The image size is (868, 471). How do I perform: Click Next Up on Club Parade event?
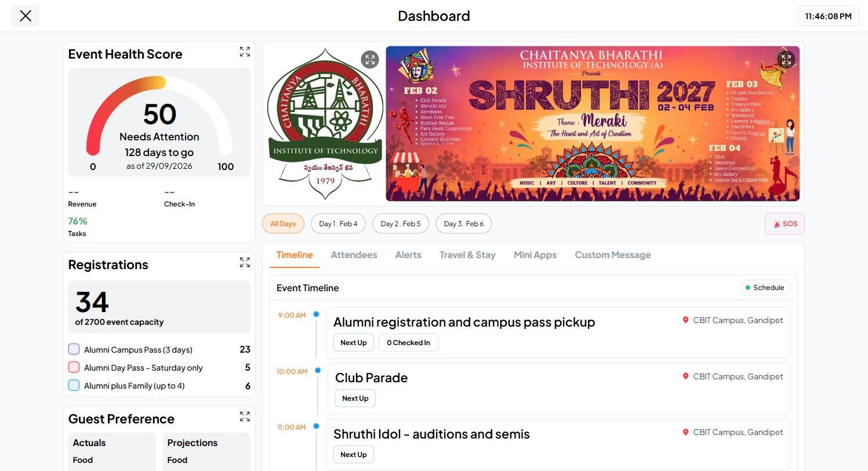(x=355, y=398)
